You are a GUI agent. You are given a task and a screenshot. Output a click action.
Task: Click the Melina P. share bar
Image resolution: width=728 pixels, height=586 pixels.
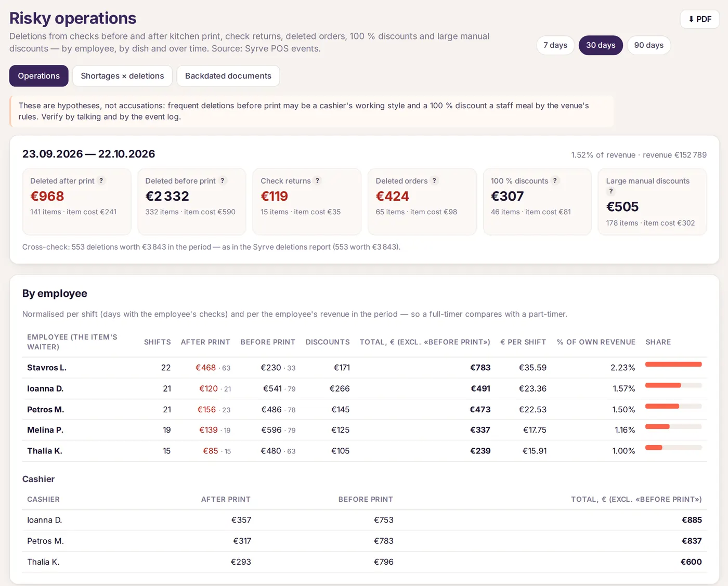point(673,427)
